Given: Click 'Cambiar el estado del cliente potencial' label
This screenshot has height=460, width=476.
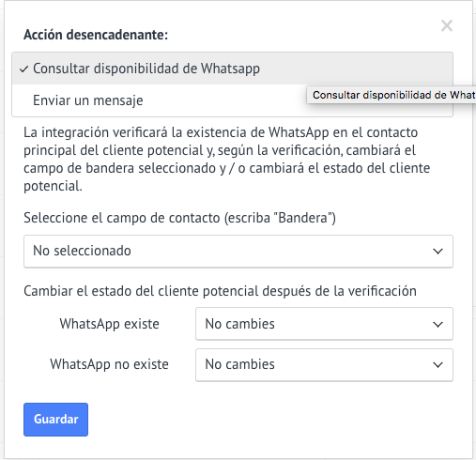Looking at the screenshot, I should pyautogui.click(x=220, y=291).
